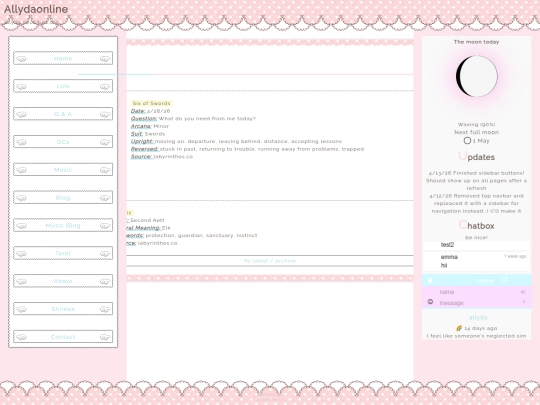This screenshot has width=540, height=405.
Task: Click the 'Second Aett' text
Action: tap(147, 220)
